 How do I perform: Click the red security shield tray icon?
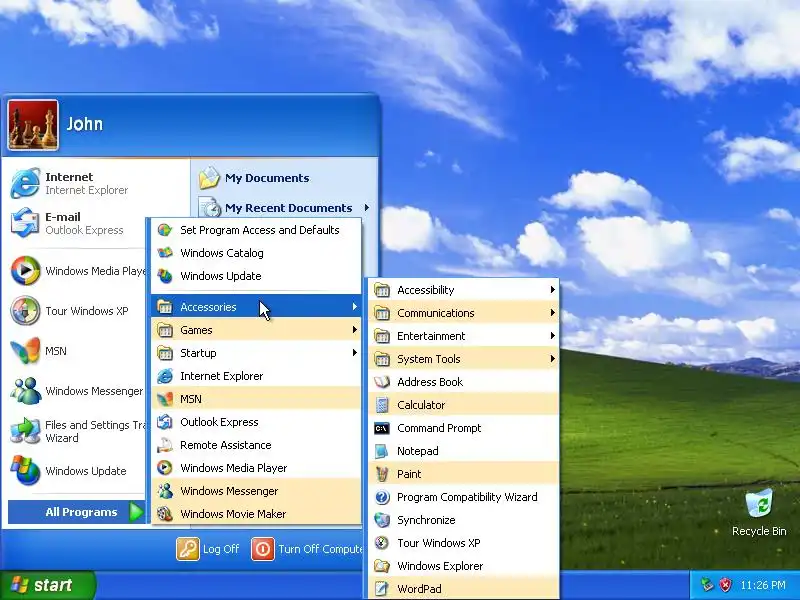(x=725, y=585)
